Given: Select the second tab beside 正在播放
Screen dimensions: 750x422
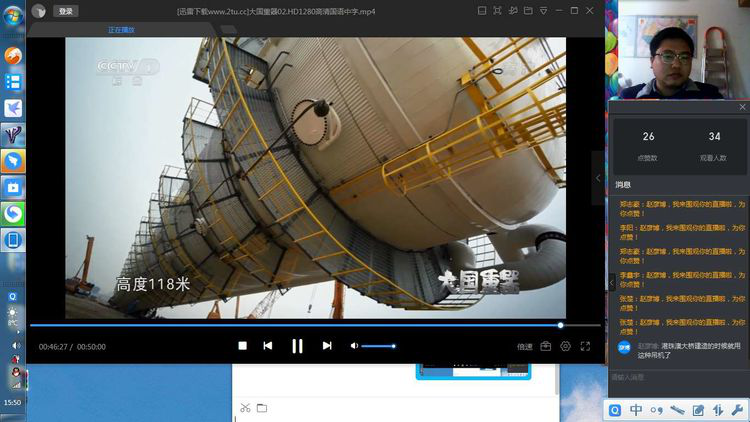Looking at the screenshot, I should (x=229, y=30).
